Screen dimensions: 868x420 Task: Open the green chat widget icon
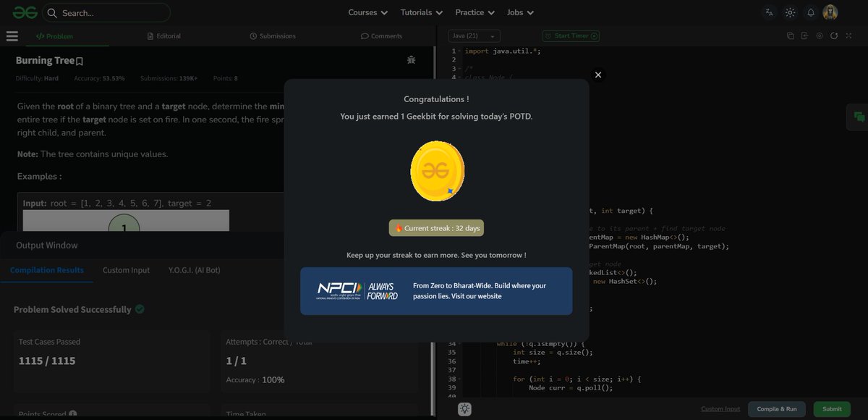[x=859, y=117]
